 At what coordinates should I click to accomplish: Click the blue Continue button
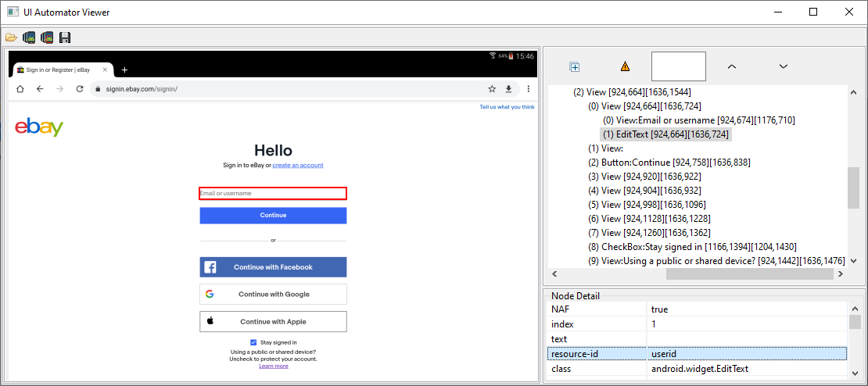(x=273, y=215)
